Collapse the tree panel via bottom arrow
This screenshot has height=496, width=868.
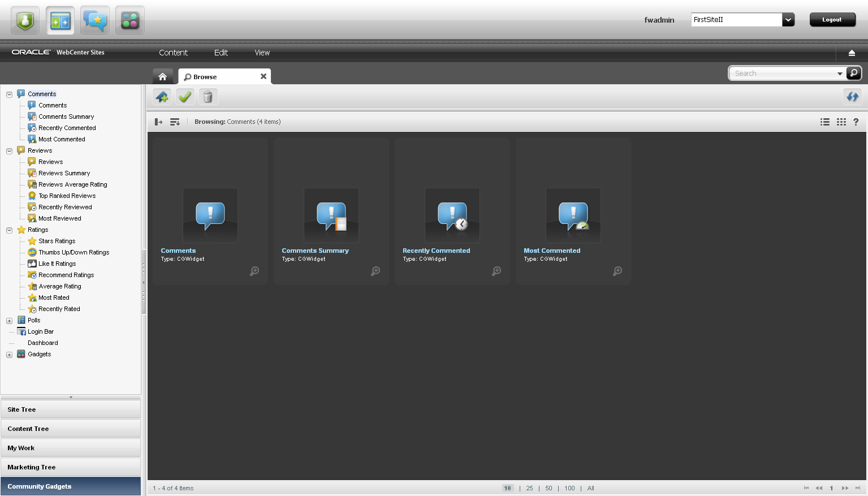pos(71,397)
